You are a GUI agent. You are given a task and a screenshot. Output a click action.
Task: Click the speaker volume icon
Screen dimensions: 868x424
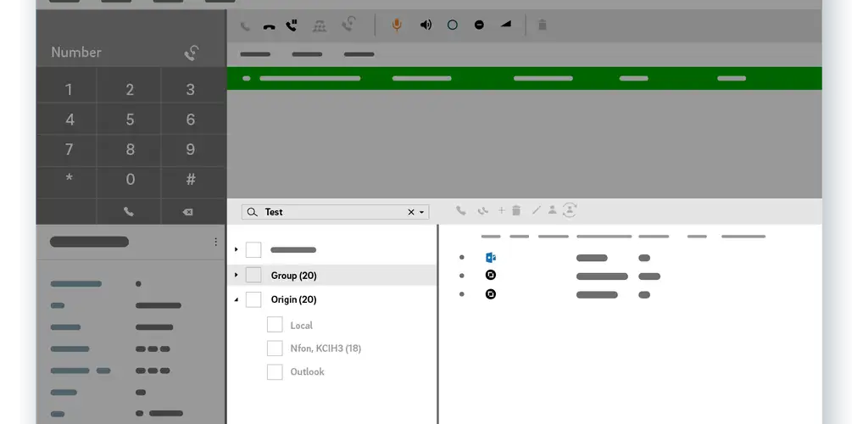click(x=426, y=25)
